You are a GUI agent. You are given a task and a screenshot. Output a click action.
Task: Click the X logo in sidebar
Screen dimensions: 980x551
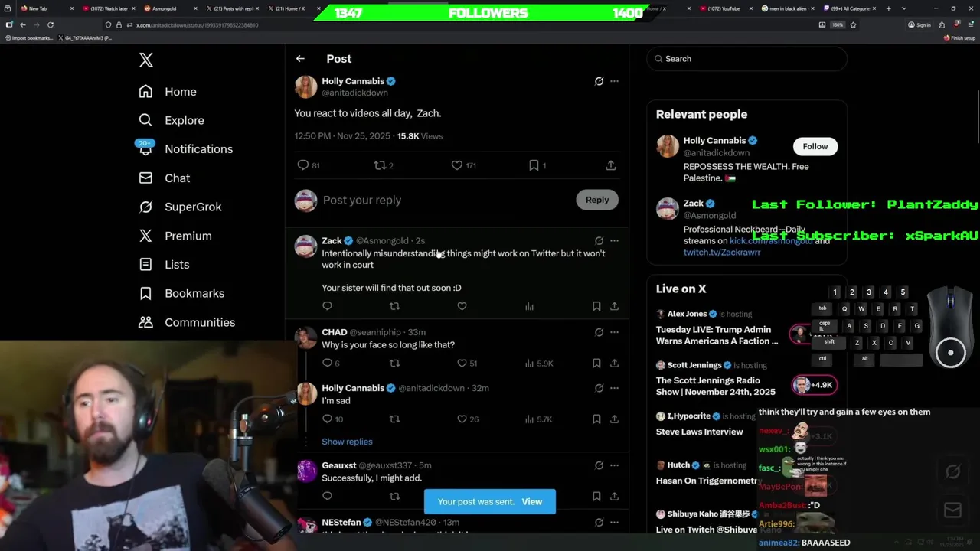tap(145, 60)
